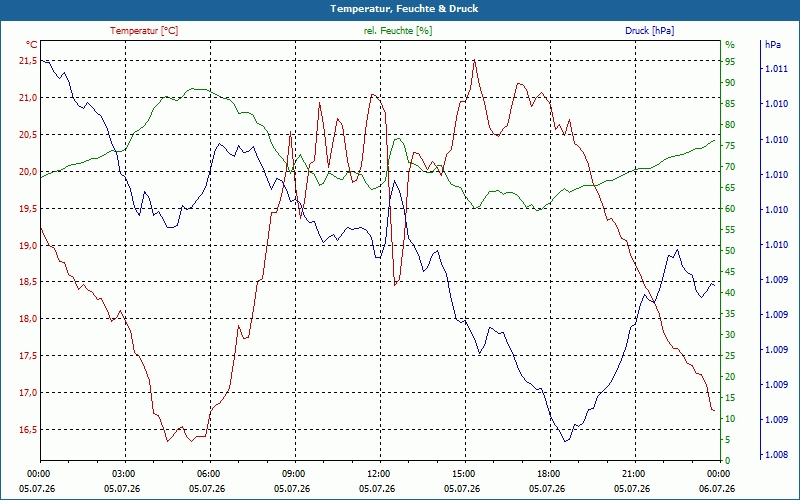Click the 50 humidity axis value
Image resolution: width=800 pixels, height=500 pixels.
coord(730,251)
